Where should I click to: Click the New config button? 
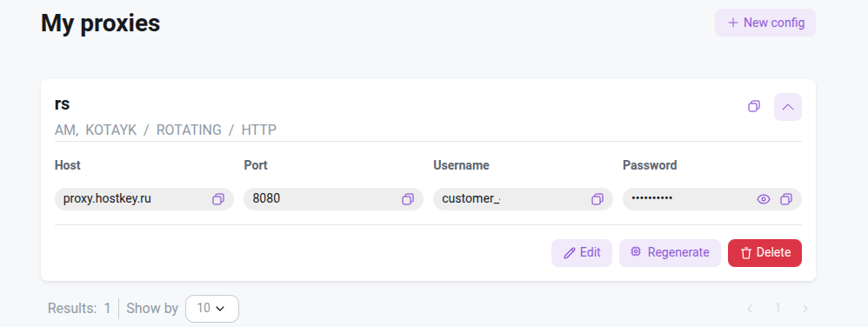tap(765, 23)
